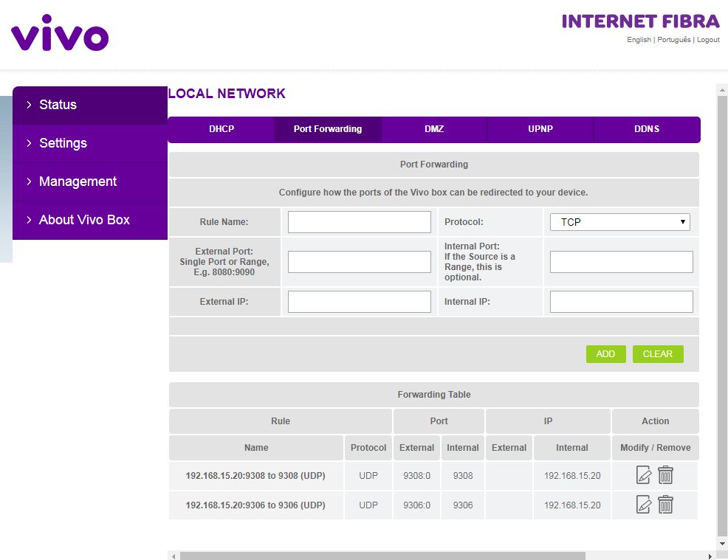Click the horizontal scrollbar at the bottom
Image resolution: width=728 pixels, height=560 pixels.
pos(382,556)
